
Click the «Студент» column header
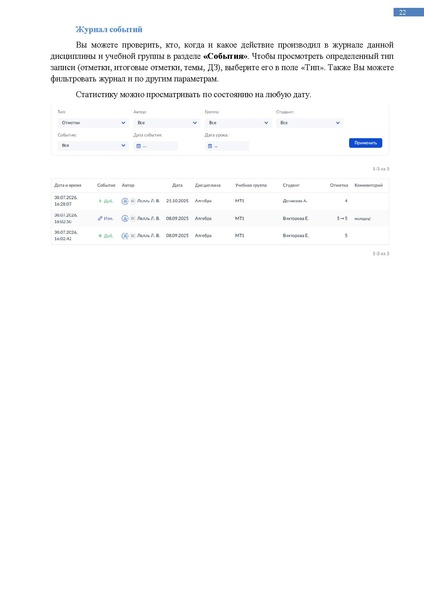(x=291, y=185)
